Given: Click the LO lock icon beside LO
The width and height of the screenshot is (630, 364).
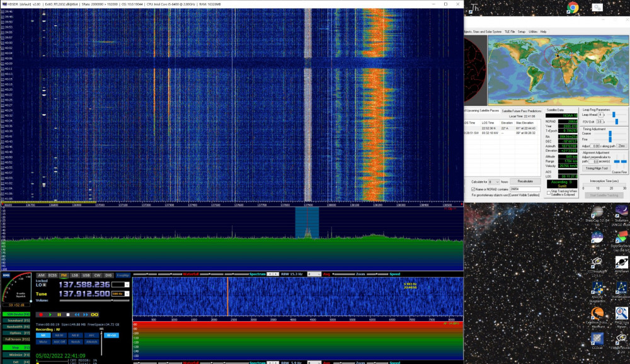Looking at the screenshot, I should pyautogui.click(x=45, y=285).
